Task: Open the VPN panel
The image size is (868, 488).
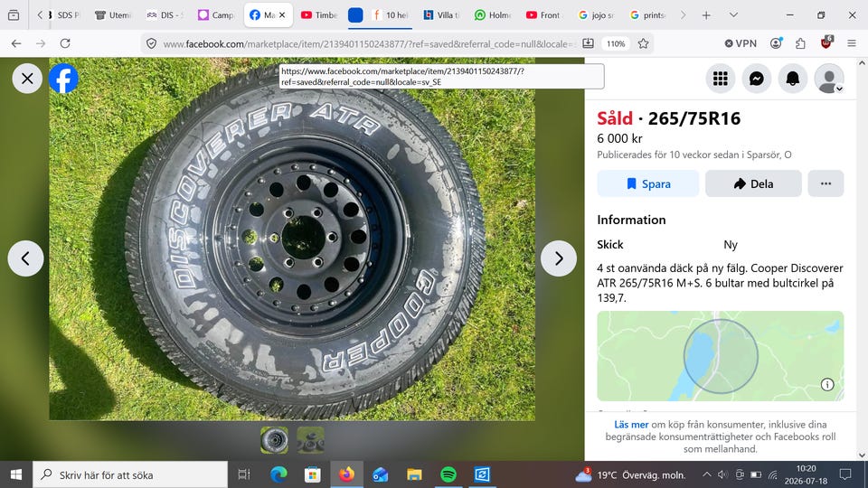Action: tap(741, 43)
